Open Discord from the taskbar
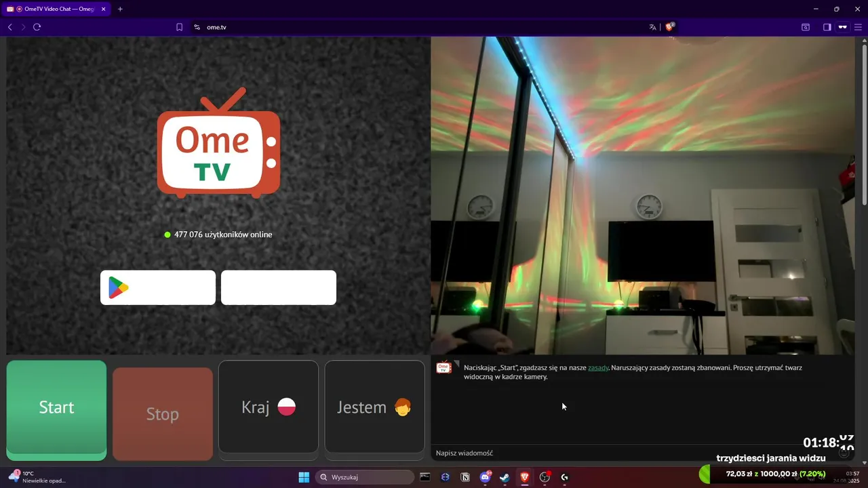Viewport: 868px width, 488px height. click(x=485, y=477)
